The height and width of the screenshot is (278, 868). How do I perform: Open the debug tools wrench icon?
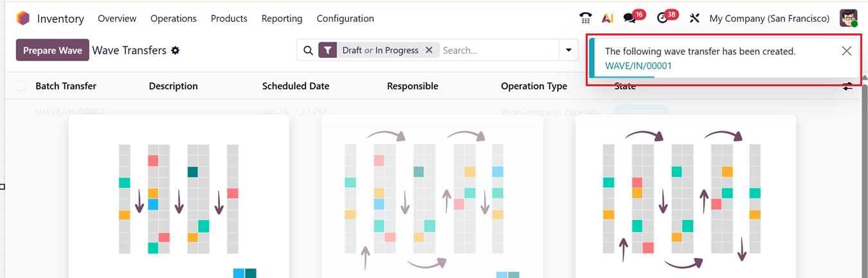point(694,19)
